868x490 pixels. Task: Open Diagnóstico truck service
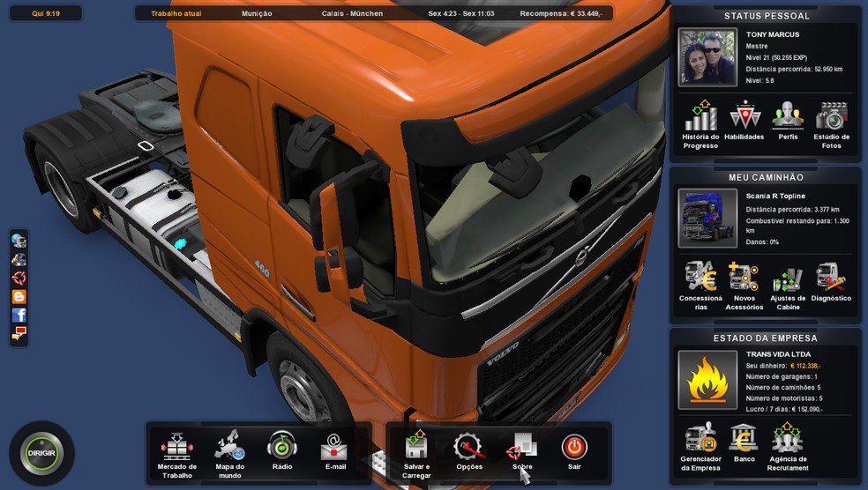(831, 278)
